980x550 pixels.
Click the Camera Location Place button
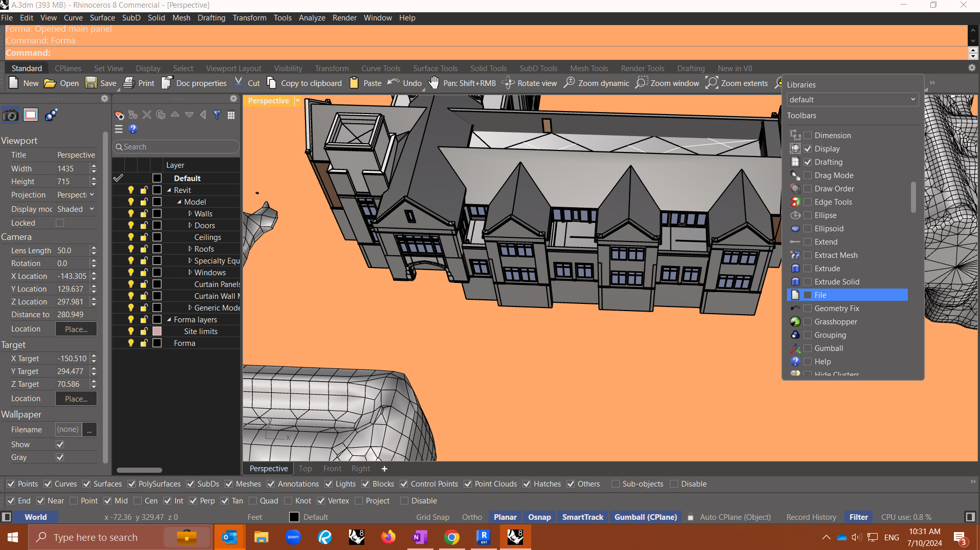76,329
